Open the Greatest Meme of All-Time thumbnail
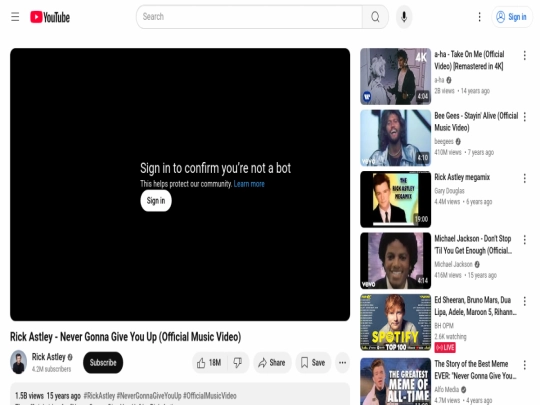Viewport: 540px width, 405px height. point(395,382)
